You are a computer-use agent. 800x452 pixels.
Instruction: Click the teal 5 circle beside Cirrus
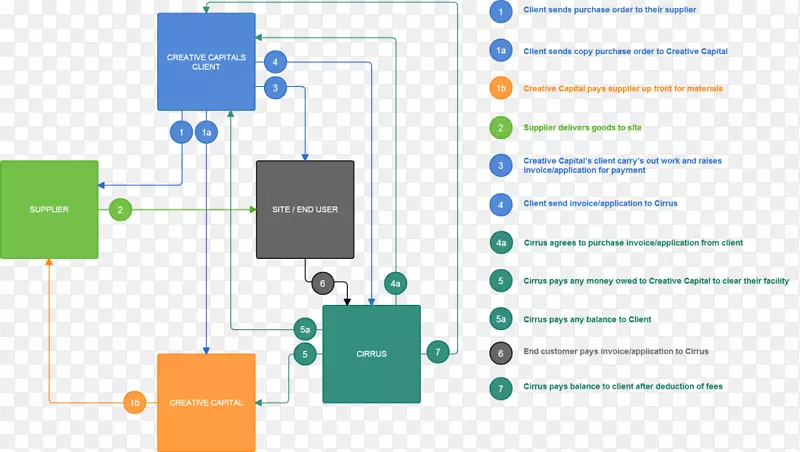point(305,354)
